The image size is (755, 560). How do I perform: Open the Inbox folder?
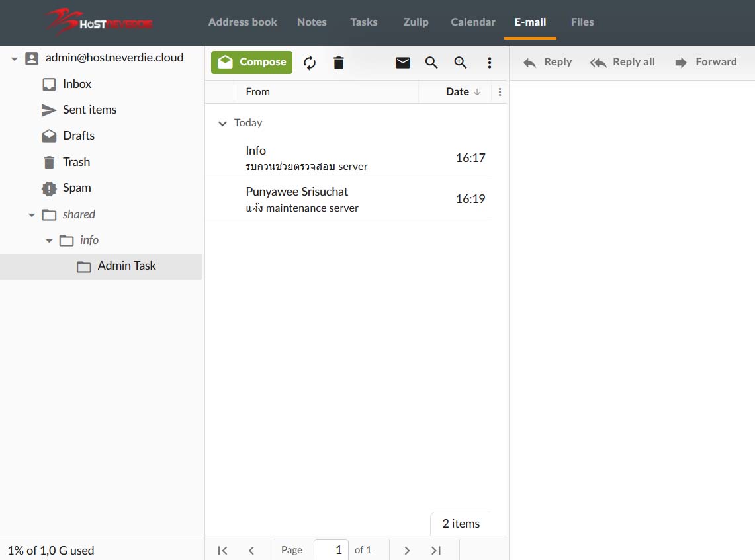tap(77, 84)
